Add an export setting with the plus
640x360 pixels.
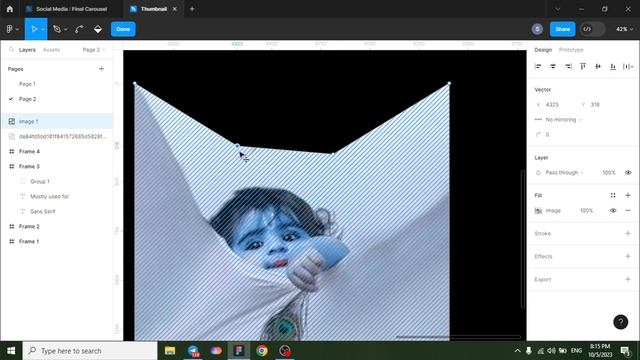[x=628, y=280]
